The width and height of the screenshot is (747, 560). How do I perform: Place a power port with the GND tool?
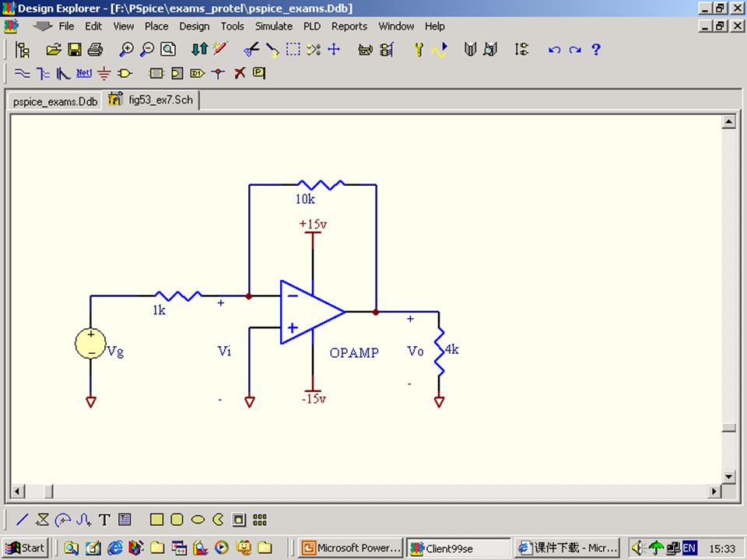103,73
